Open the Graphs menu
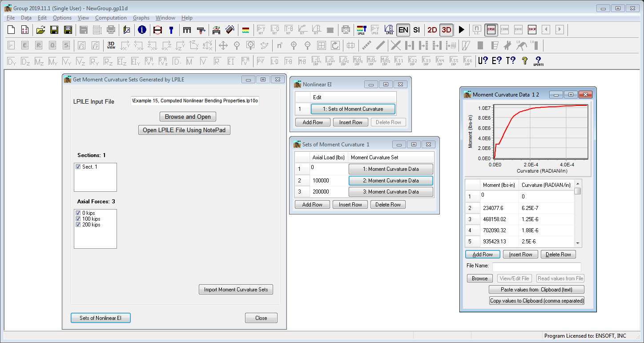 (141, 18)
